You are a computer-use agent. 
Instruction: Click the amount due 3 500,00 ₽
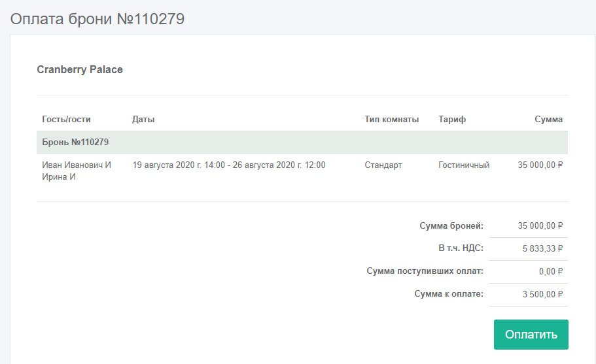(542, 294)
